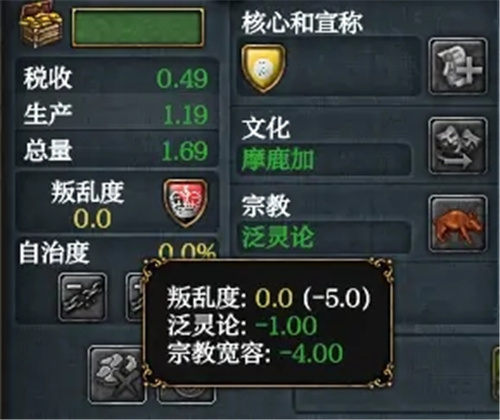Click the treasure chest icon

(x=42, y=25)
